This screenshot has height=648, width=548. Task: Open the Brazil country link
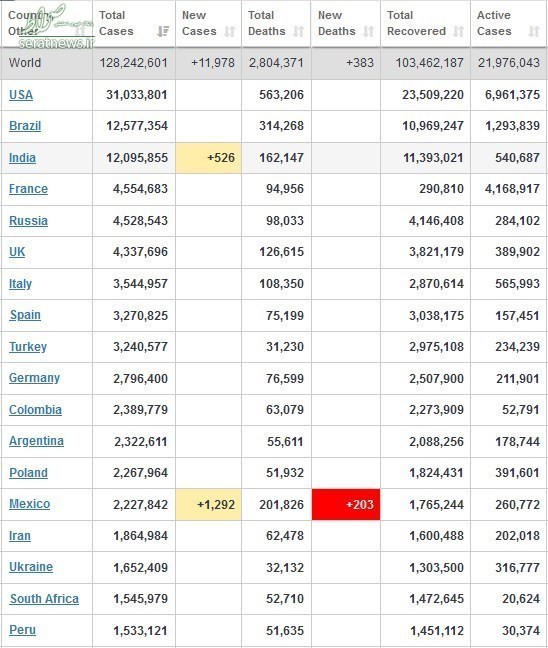coord(25,126)
